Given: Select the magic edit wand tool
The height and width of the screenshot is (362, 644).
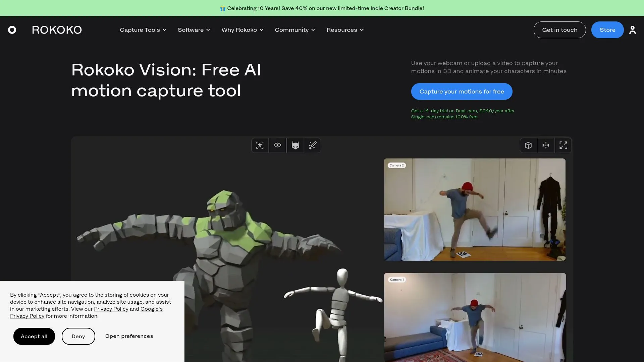Looking at the screenshot, I should [312, 145].
